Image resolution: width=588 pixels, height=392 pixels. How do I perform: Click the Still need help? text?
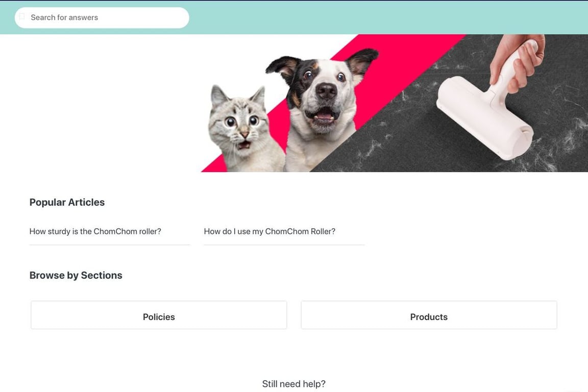293,384
